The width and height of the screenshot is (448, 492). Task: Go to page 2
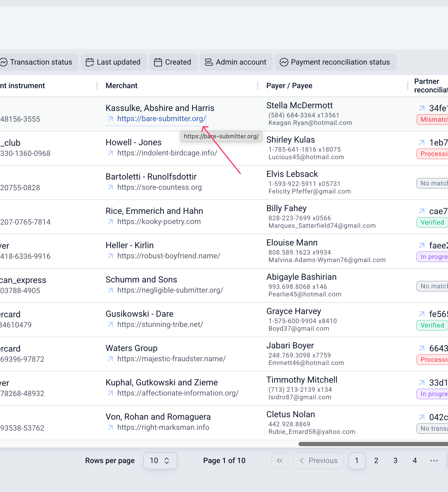[376, 461]
